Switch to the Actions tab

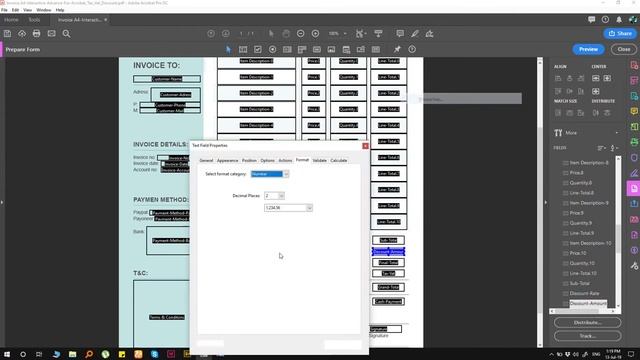click(285, 161)
